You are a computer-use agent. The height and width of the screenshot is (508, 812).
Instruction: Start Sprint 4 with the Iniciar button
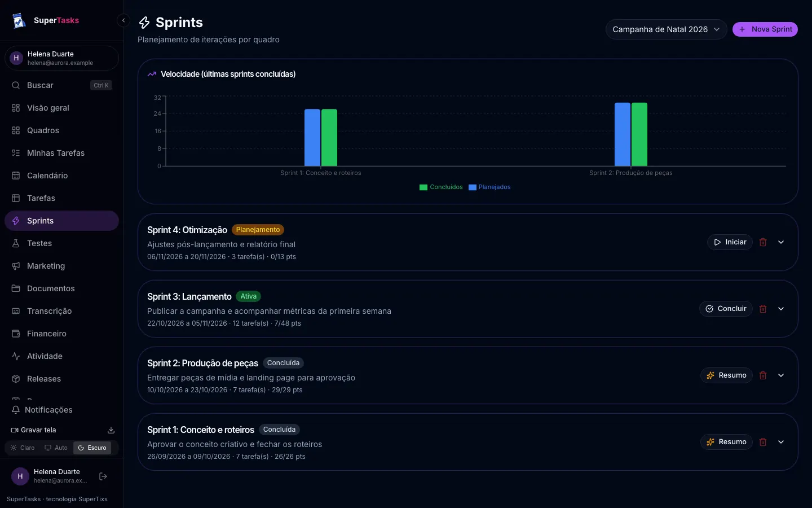[x=730, y=242]
